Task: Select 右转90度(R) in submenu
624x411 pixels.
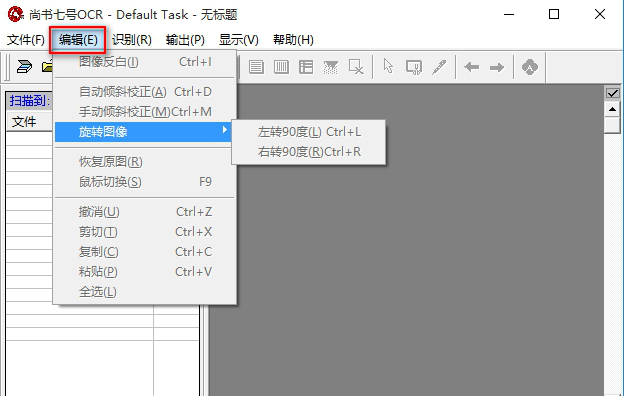Action: click(x=309, y=152)
